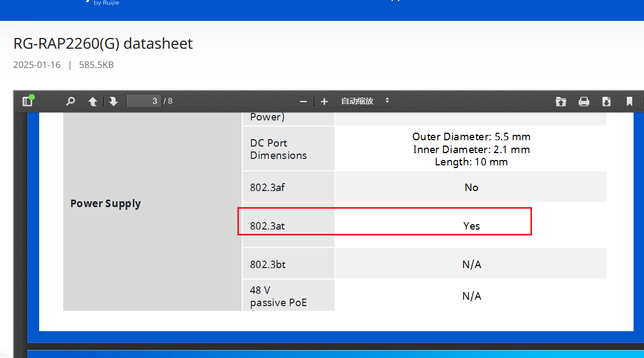
Task: Click the total pages label / 8
Action: [168, 101]
